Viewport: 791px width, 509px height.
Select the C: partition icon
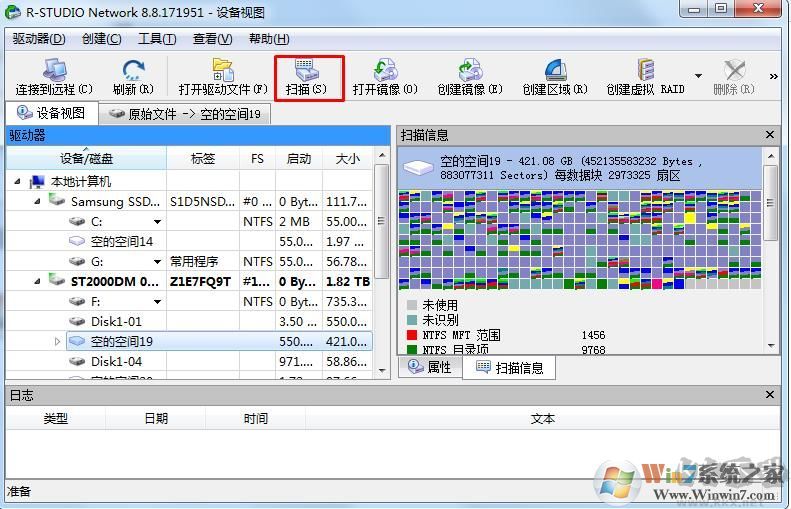pyautogui.click(x=77, y=221)
